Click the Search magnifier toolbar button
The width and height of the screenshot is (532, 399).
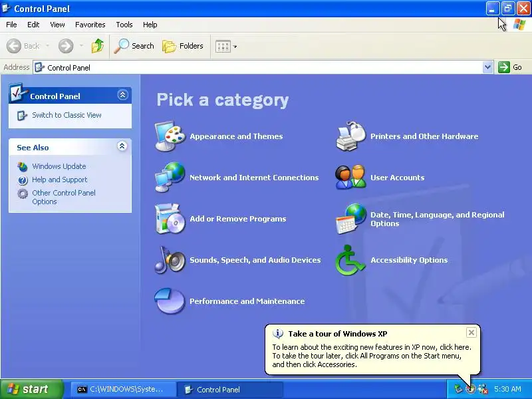point(134,46)
